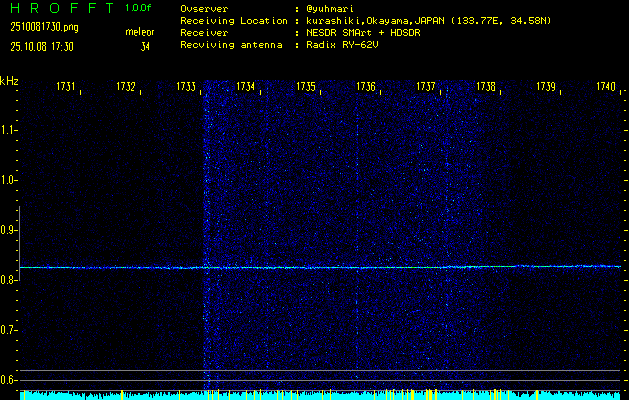Click the horizontal carrier signal line near 0.83 kHz
629x400 pixels.
320,267
